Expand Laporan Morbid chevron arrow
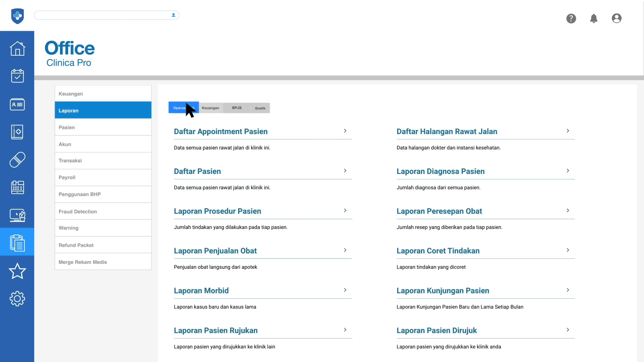 (345, 290)
